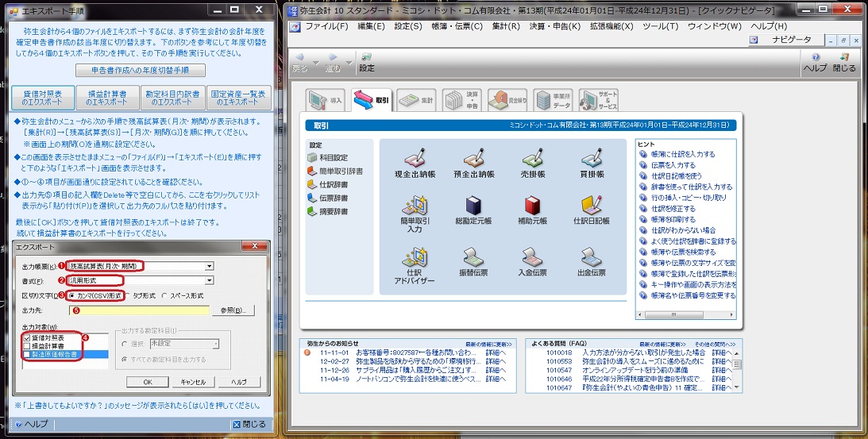Open the ファイル(F) menu
The height and width of the screenshot is (439, 868).
[326, 26]
